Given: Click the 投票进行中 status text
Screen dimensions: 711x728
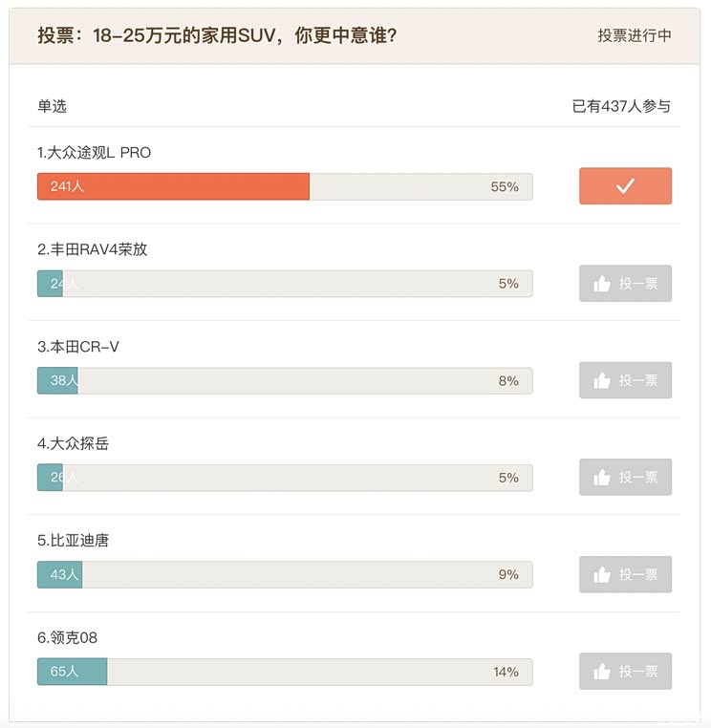Looking at the screenshot, I should click(x=635, y=35).
